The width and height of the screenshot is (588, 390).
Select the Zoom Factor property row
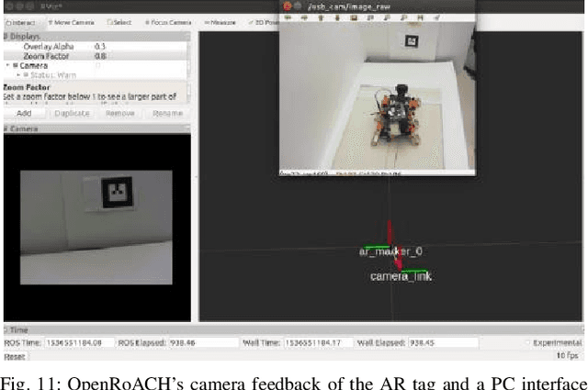(x=96, y=56)
